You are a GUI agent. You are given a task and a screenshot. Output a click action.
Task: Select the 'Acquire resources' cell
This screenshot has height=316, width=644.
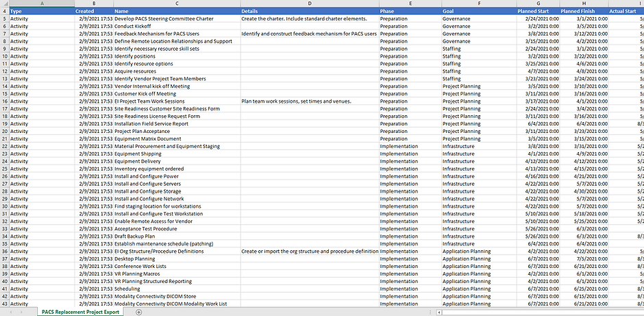177,71
